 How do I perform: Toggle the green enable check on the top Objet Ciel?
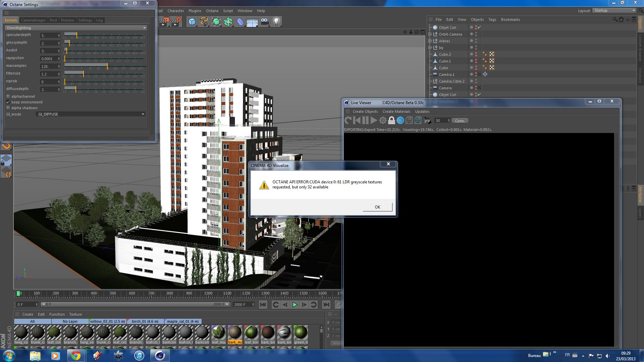479,27
